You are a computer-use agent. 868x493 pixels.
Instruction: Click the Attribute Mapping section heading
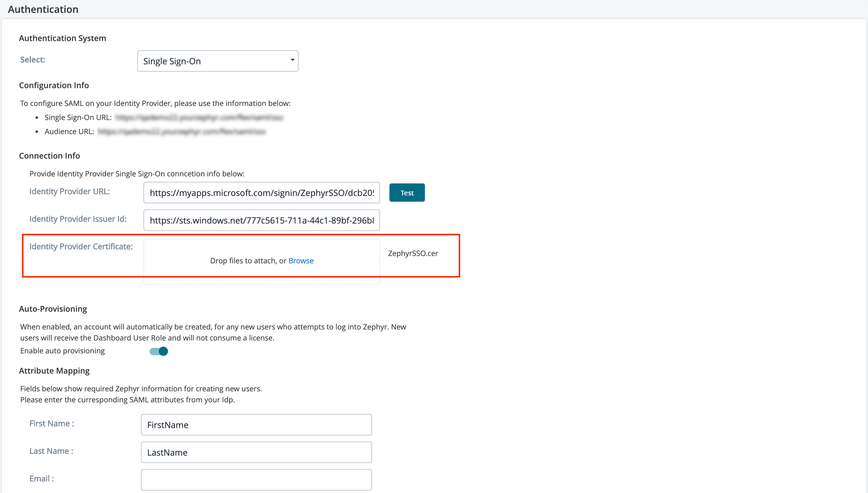54,371
